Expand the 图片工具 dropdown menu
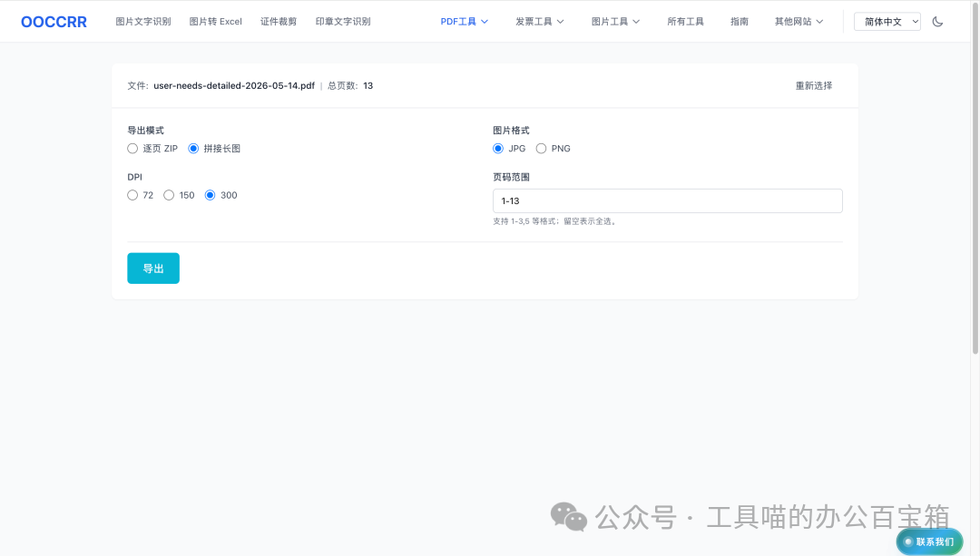The width and height of the screenshot is (980, 556). tap(615, 22)
